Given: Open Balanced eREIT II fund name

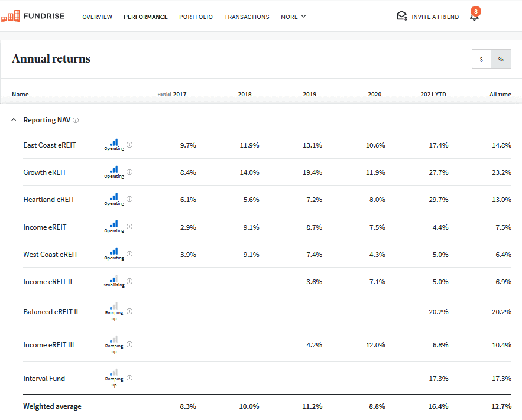Looking at the screenshot, I should point(51,311).
